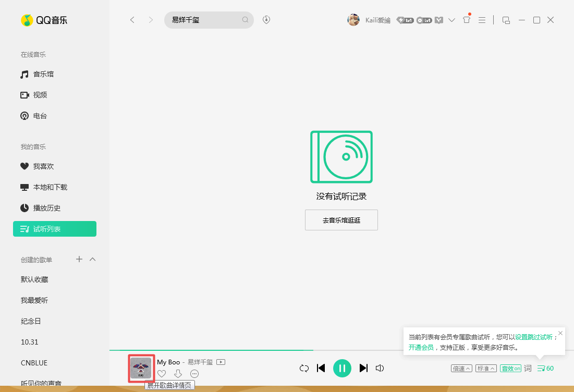Open 我喜欢 list
This screenshot has width=574, height=392.
pyautogui.click(x=55, y=166)
